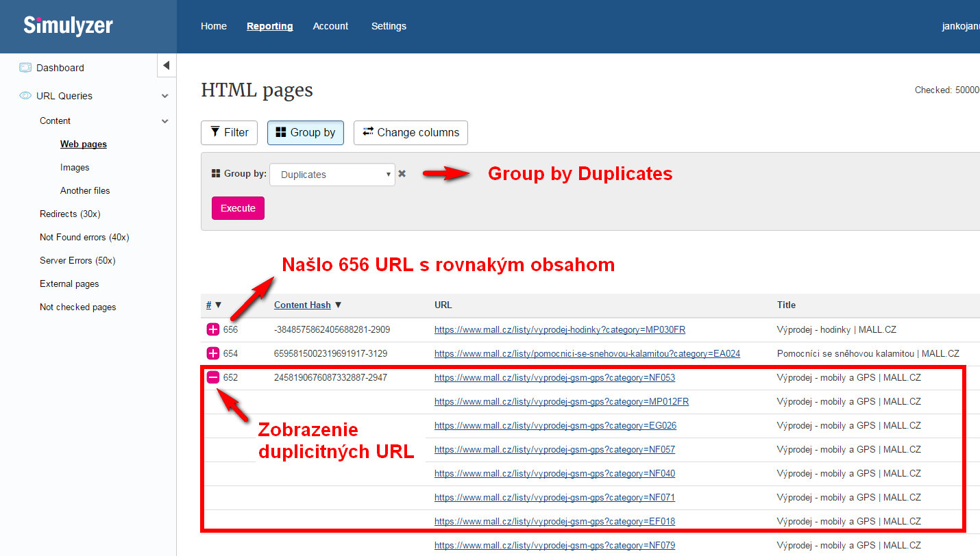Open the Account menu
Viewport: 980px width, 556px height.
[x=330, y=26]
